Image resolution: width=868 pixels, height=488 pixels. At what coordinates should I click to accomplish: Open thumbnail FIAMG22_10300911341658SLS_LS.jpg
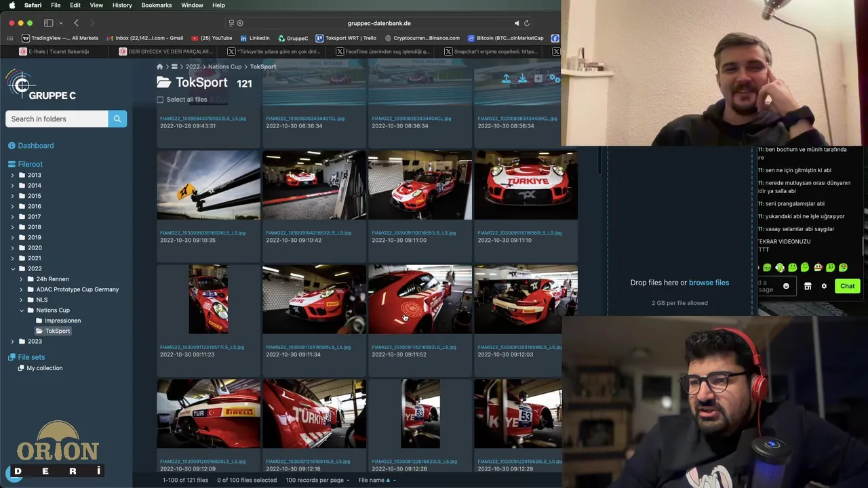point(314,299)
